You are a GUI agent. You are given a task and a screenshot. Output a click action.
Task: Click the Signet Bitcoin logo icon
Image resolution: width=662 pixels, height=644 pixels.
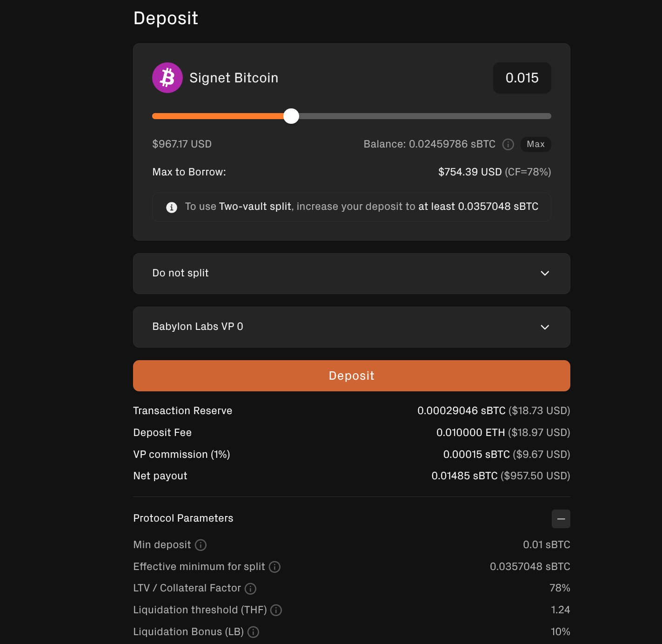pos(167,78)
